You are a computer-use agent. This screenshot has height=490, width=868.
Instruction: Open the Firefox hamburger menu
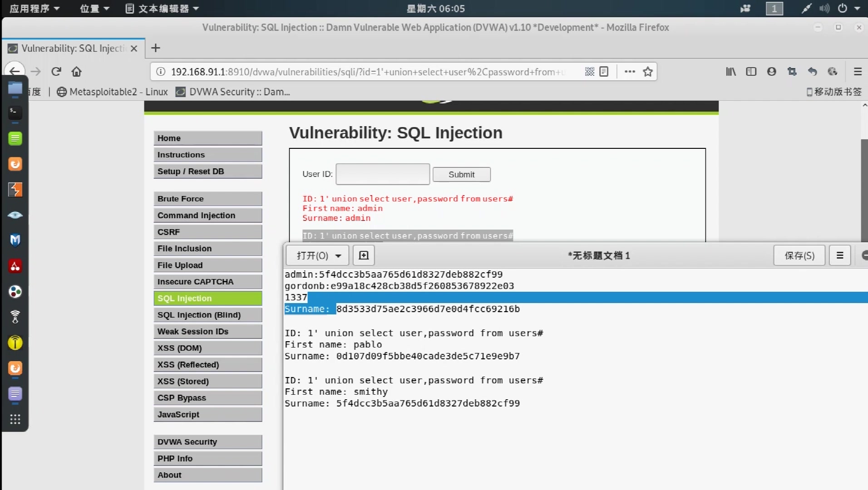coord(857,72)
